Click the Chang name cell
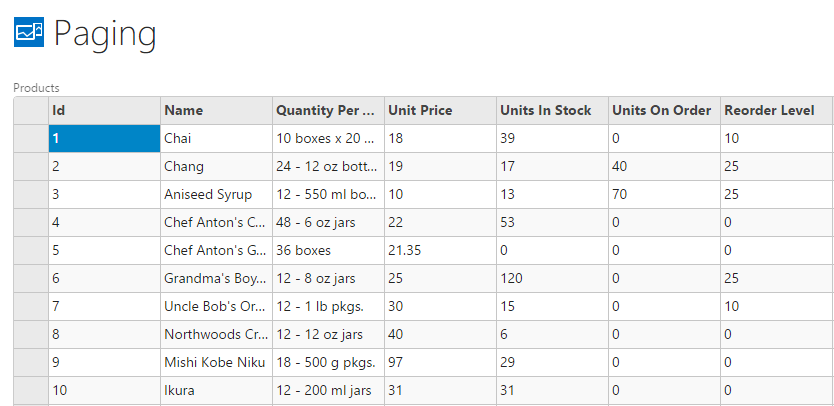Screen dimensions: 834x406 pyautogui.click(x=216, y=166)
